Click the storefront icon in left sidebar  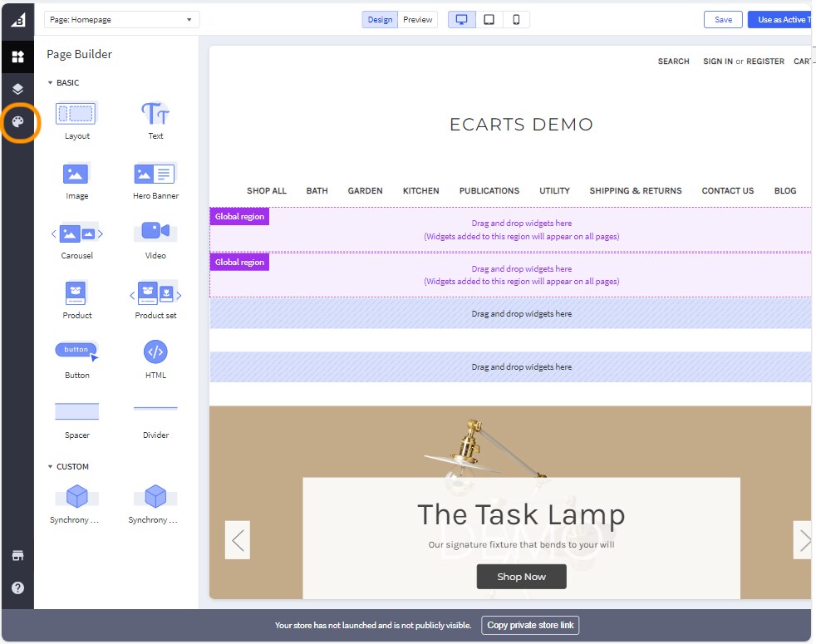tap(17, 555)
